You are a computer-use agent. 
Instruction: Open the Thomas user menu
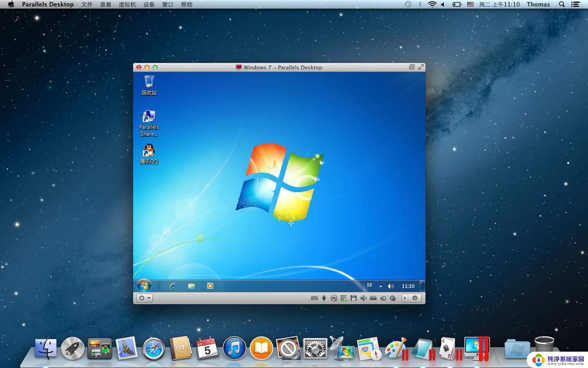(538, 4)
